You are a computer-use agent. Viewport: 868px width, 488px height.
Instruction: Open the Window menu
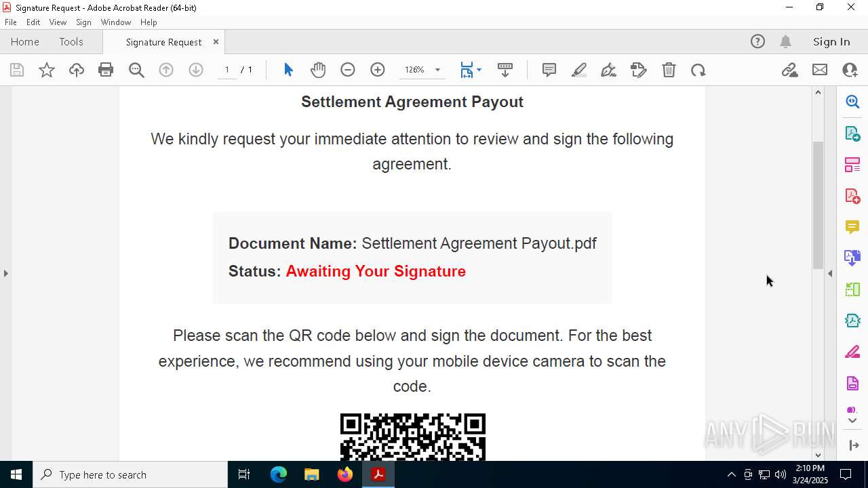116,22
